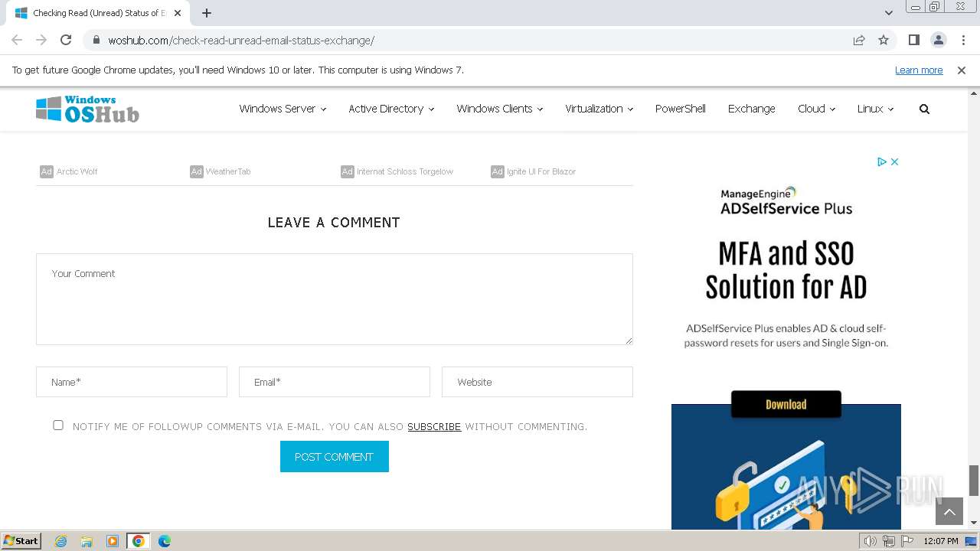Share this page via the share icon
This screenshot has height=551, width=980.
[x=859, y=40]
